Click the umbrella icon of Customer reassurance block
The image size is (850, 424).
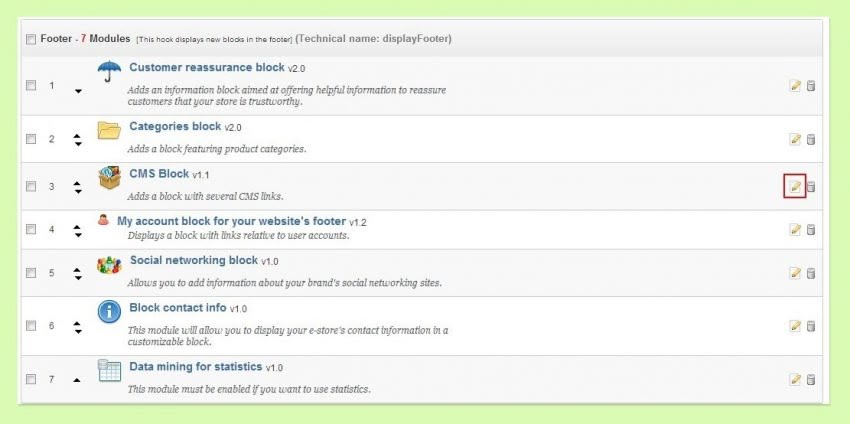point(109,71)
